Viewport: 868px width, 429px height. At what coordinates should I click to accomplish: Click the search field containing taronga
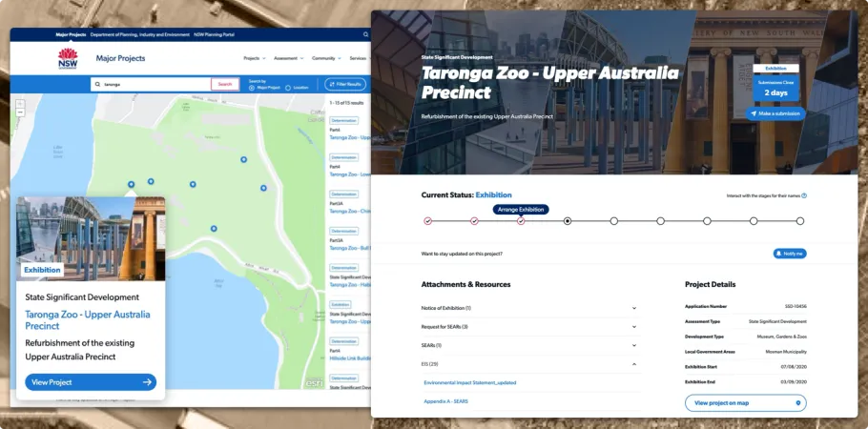click(x=151, y=84)
